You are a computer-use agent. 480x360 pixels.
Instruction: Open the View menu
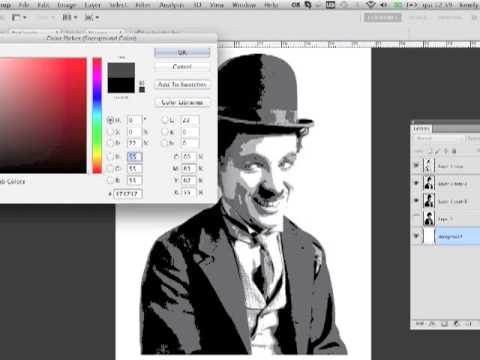coord(217,5)
